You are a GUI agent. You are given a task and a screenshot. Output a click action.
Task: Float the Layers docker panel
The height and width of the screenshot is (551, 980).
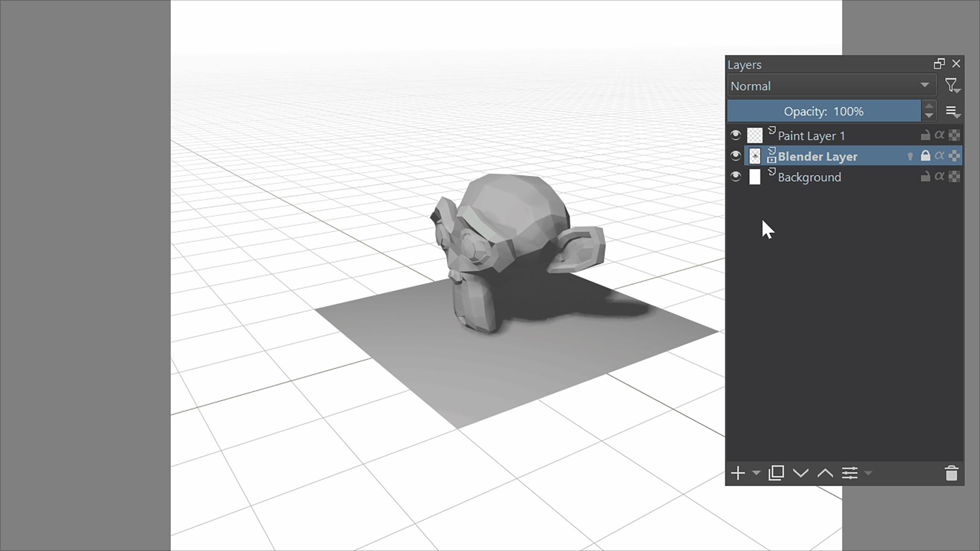click(939, 64)
